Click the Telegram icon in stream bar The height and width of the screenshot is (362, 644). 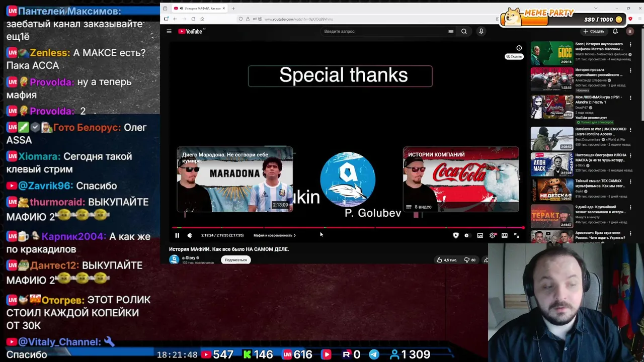pyautogui.click(x=374, y=354)
